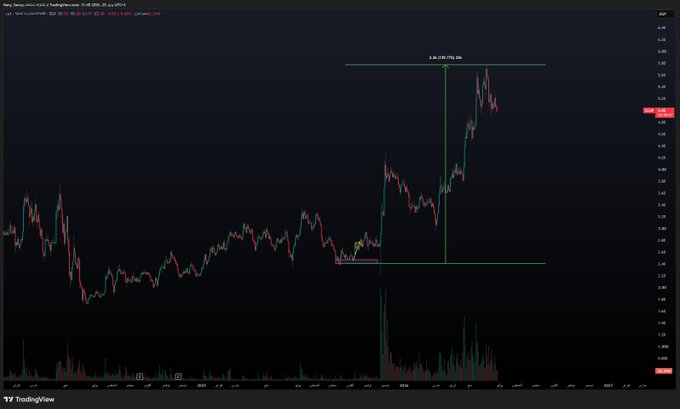Viewport: 680px width, 409px height.
Task: Select the purple rectangle drawing on chart
Action: 356,262
